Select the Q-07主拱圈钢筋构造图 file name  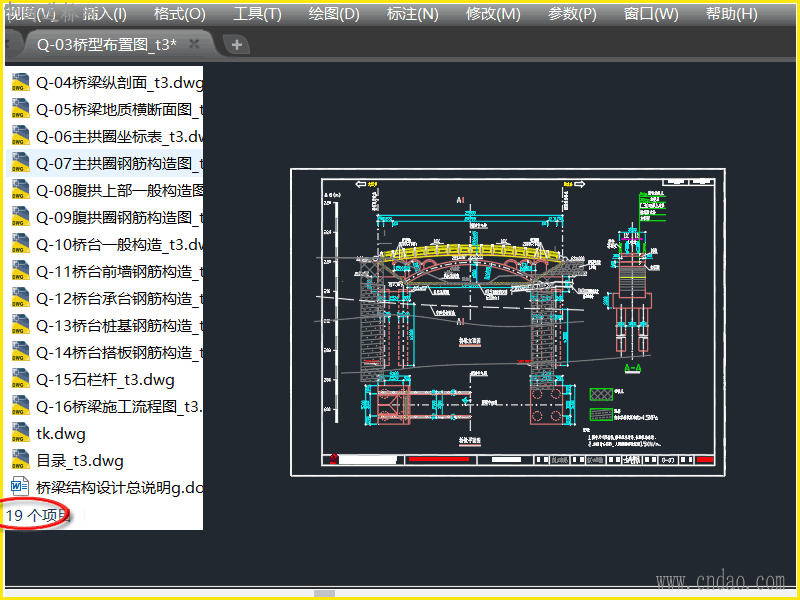coord(119,163)
